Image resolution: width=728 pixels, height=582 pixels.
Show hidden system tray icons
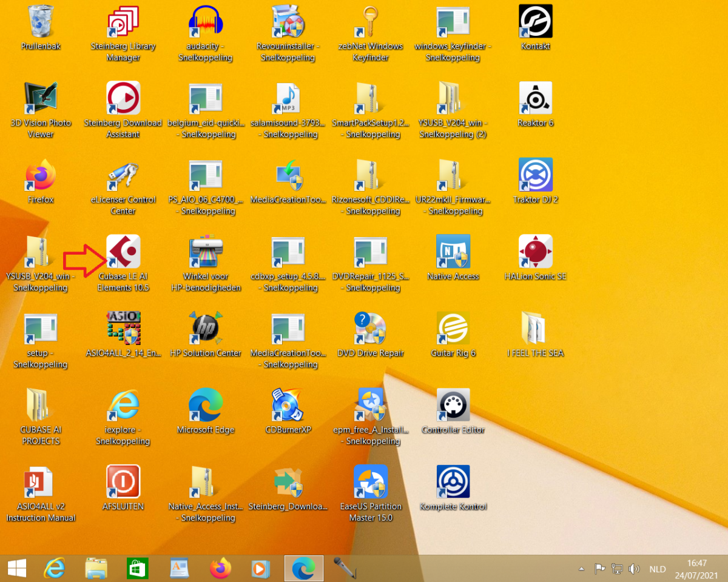coord(582,569)
